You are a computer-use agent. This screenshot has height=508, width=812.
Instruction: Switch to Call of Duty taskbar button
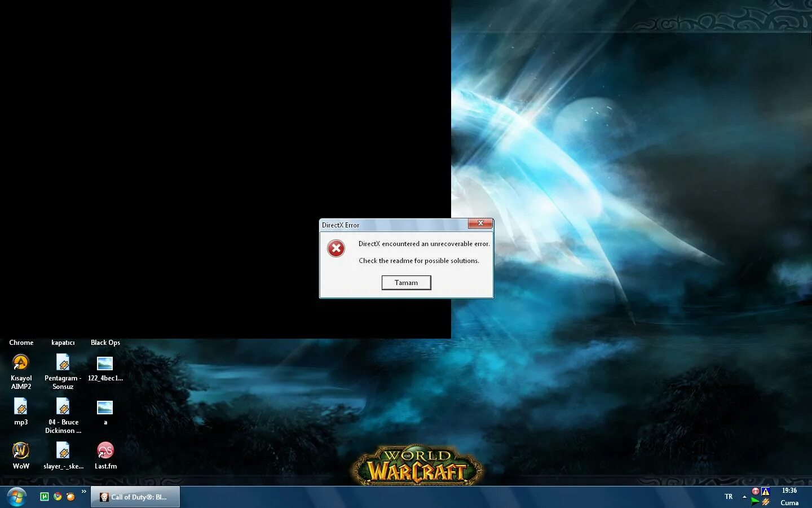click(135, 497)
